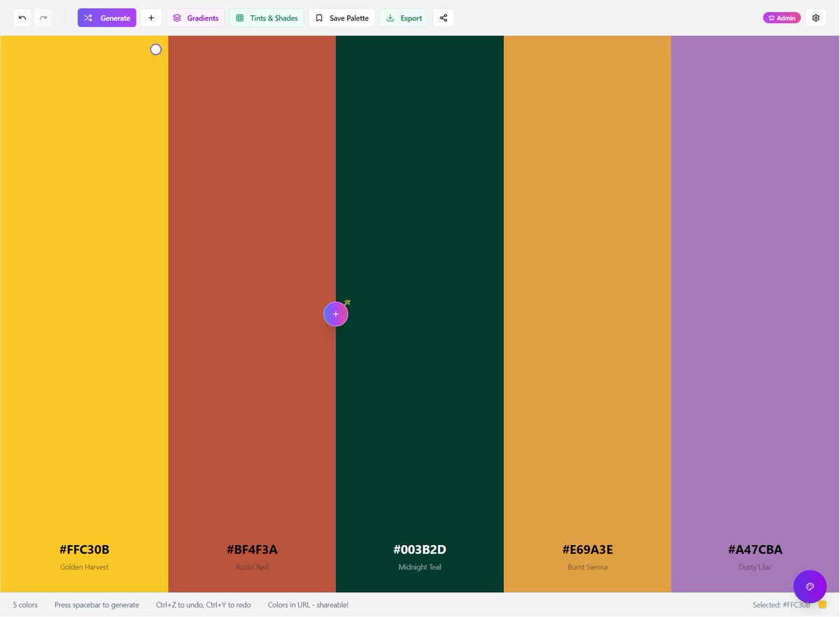Click the Rustic Red color name
Viewport: 840px width, 617px height.
point(252,567)
